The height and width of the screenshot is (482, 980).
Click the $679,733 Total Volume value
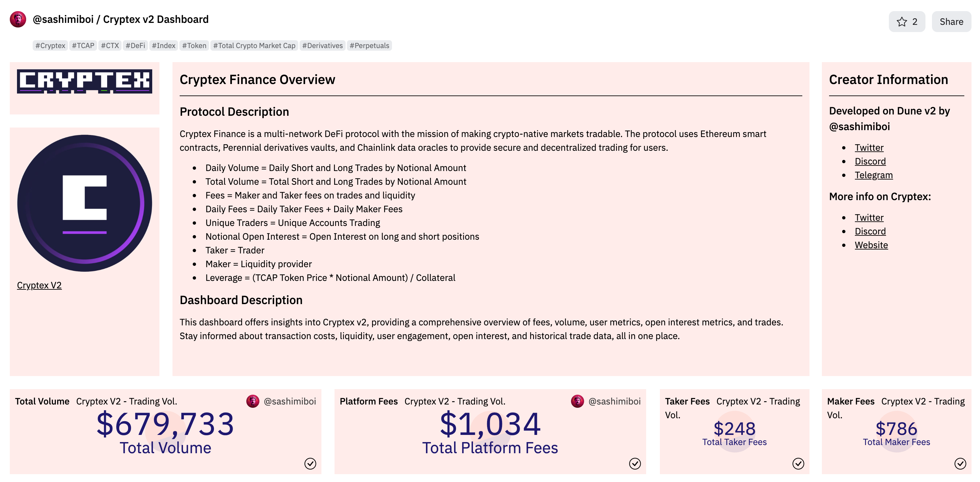pos(165,424)
